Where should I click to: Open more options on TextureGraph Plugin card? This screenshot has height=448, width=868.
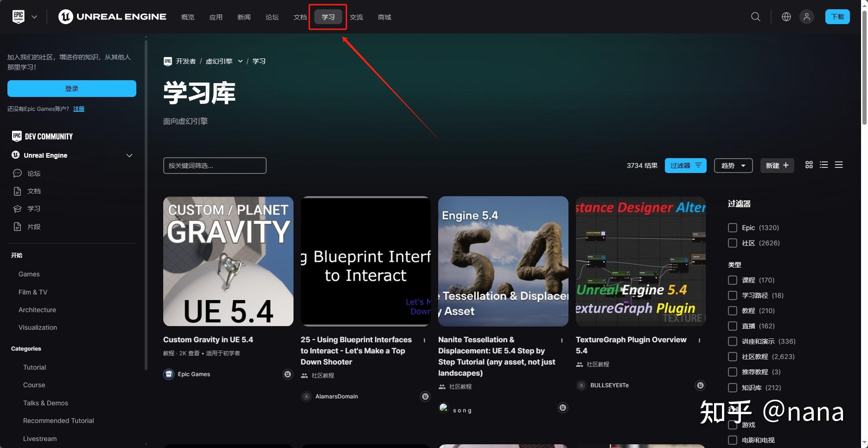[x=699, y=340]
